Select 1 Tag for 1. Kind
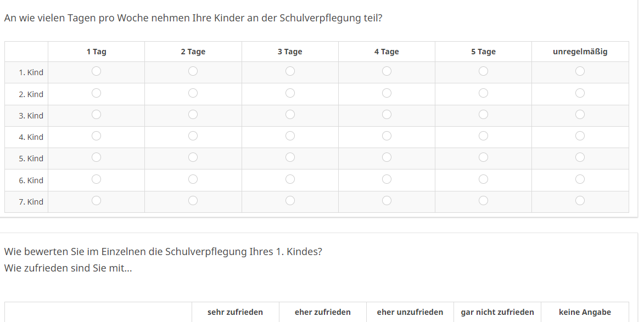 point(97,71)
